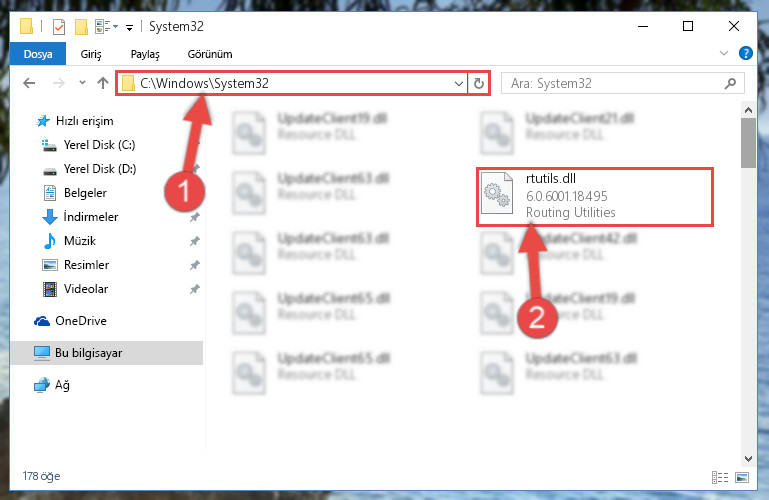The width and height of the screenshot is (769, 500).
Task: Expand the address bar history dropdown
Action: click(459, 83)
